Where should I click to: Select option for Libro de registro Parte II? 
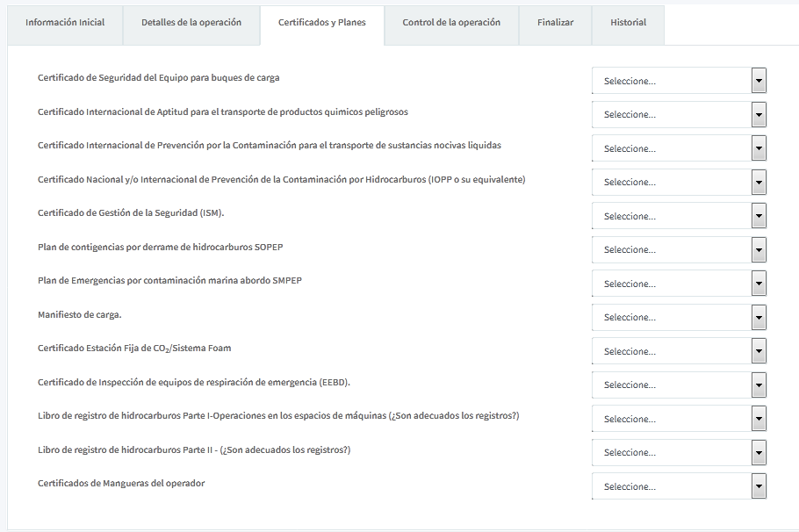point(679,453)
